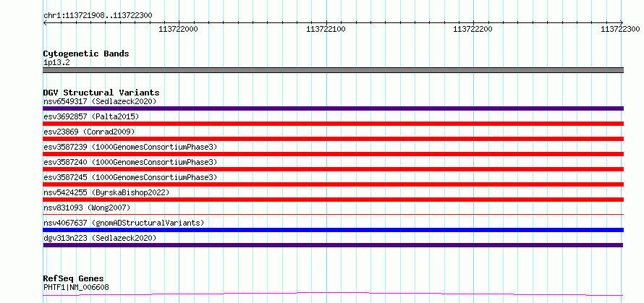This screenshot has height=303, width=644.
Task: Click ruler position label 113722200
Action: click(473, 29)
